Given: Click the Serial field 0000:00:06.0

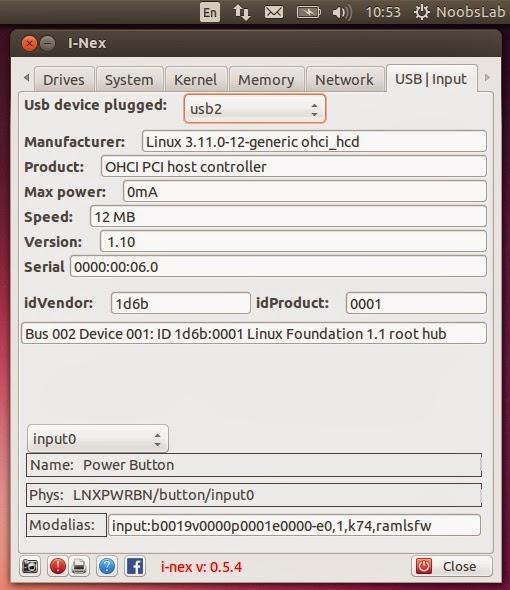Looking at the screenshot, I should (x=279, y=266).
